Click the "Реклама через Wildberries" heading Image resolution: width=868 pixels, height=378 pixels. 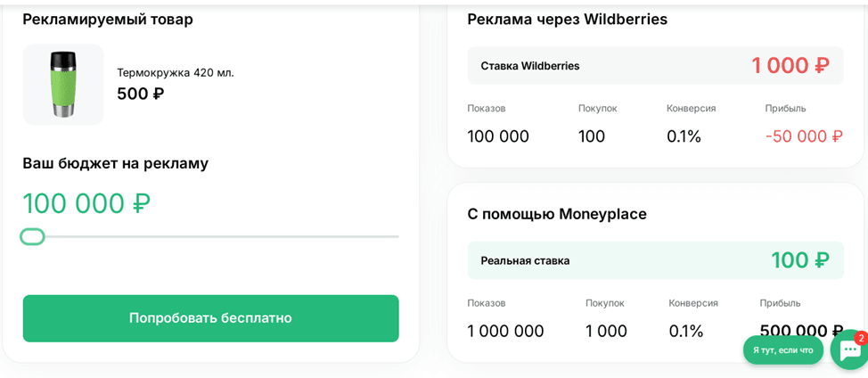567,19
